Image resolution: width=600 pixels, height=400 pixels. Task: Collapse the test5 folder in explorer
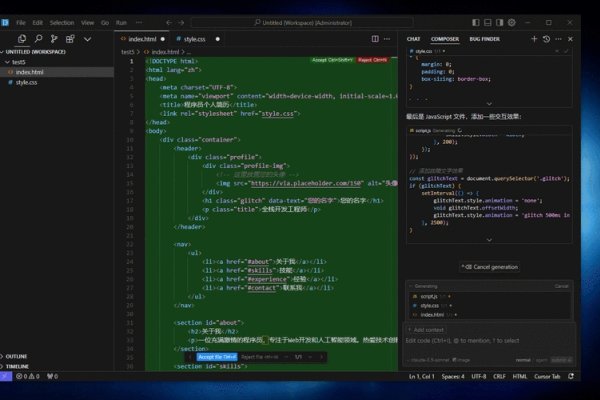point(20,61)
